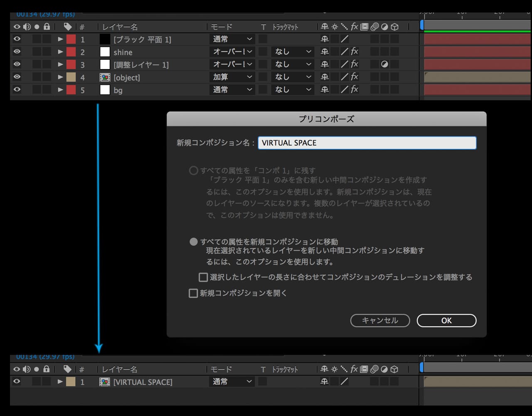
Task: Click the fx effect switch on shine layer
Action: [x=355, y=52]
